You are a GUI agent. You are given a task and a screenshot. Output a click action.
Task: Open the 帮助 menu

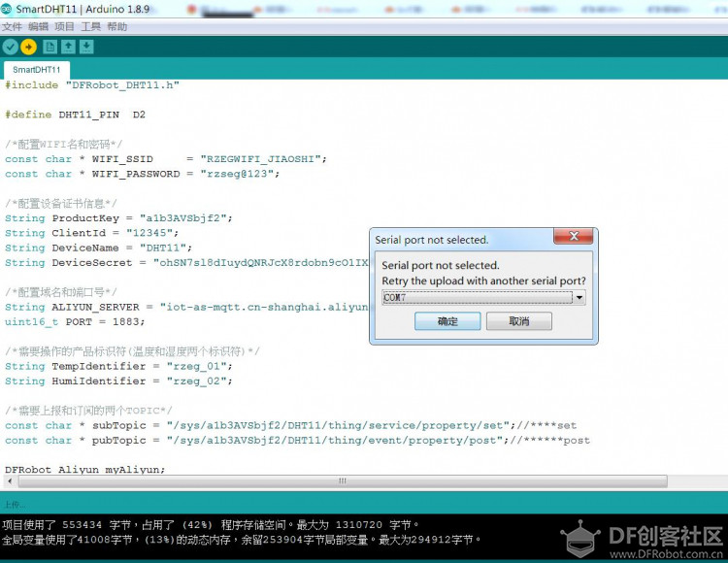pyautogui.click(x=117, y=27)
